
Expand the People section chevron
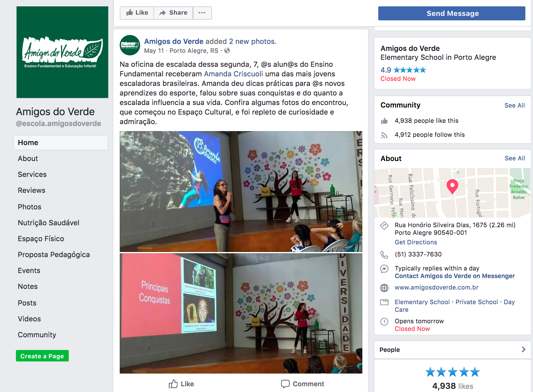point(523,349)
